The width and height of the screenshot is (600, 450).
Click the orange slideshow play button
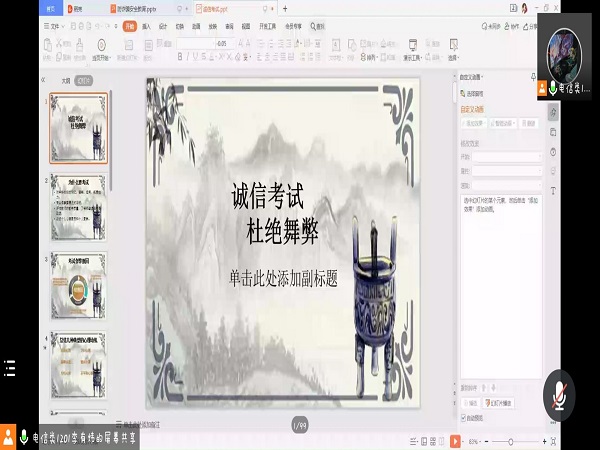tap(454, 439)
